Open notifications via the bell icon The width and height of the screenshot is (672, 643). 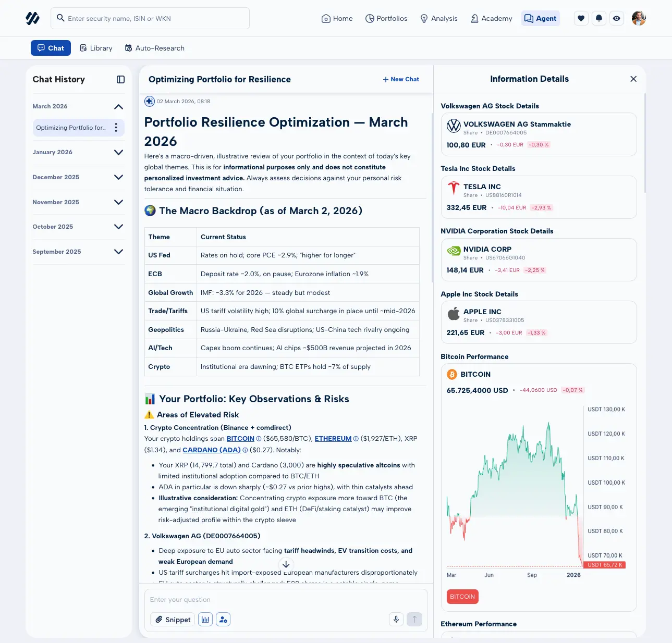tap(598, 18)
